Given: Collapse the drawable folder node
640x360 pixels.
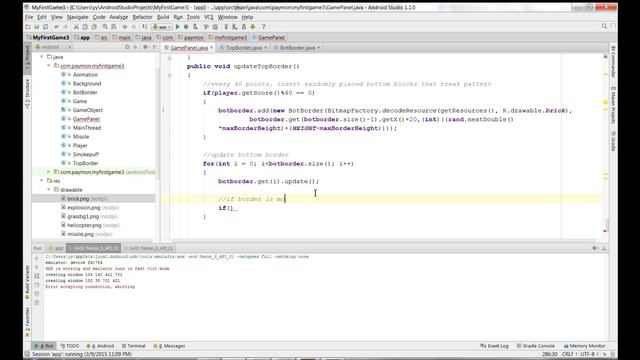Looking at the screenshot, I should [49, 190].
